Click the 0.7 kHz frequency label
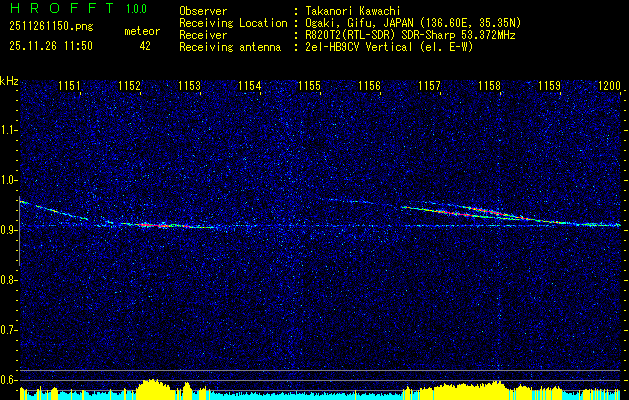Viewport: 629px width, 400px height. click(x=8, y=330)
